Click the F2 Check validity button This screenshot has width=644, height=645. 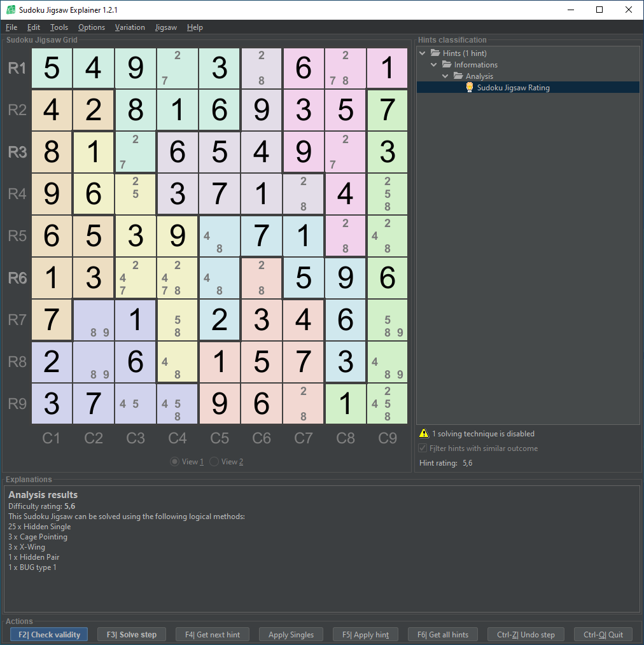(x=50, y=634)
